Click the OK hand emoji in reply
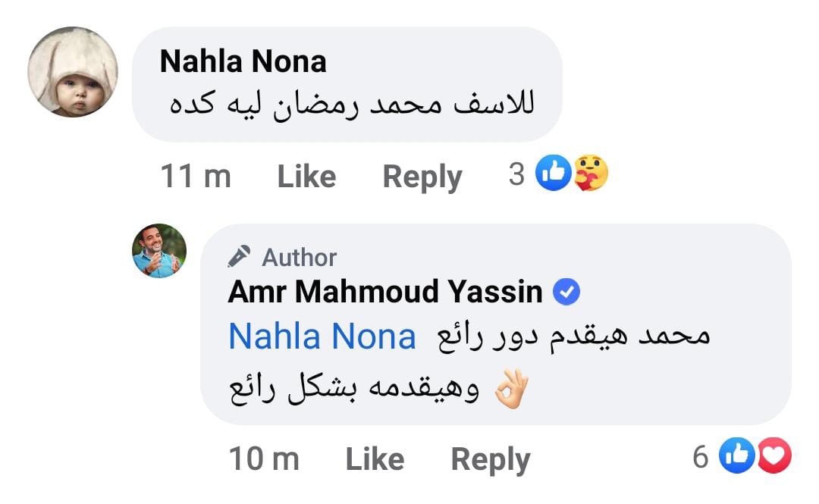 [x=510, y=390]
